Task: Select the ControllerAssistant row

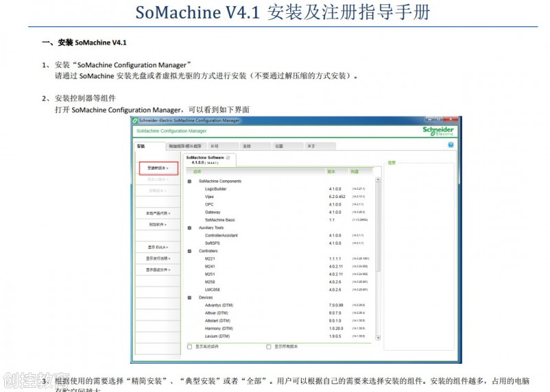Action: tap(280, 235)
